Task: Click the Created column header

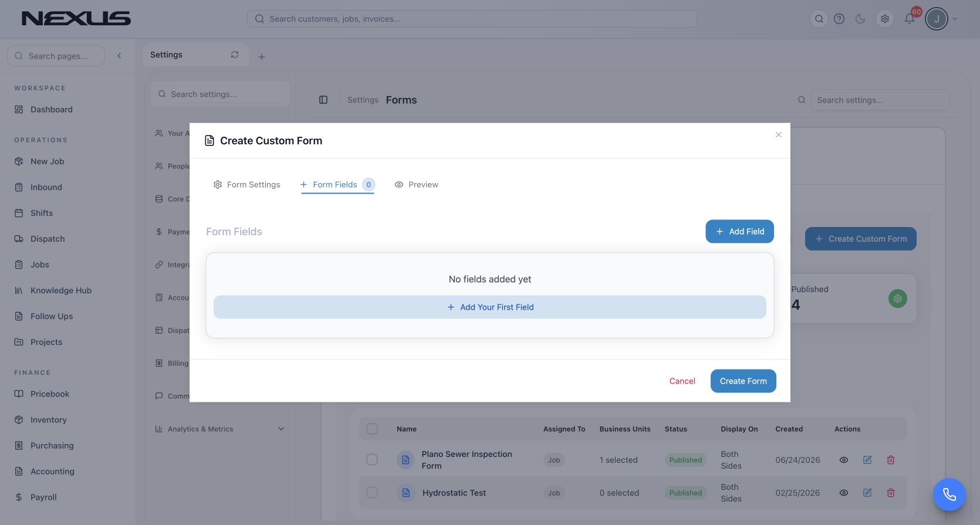Action: 789,429
